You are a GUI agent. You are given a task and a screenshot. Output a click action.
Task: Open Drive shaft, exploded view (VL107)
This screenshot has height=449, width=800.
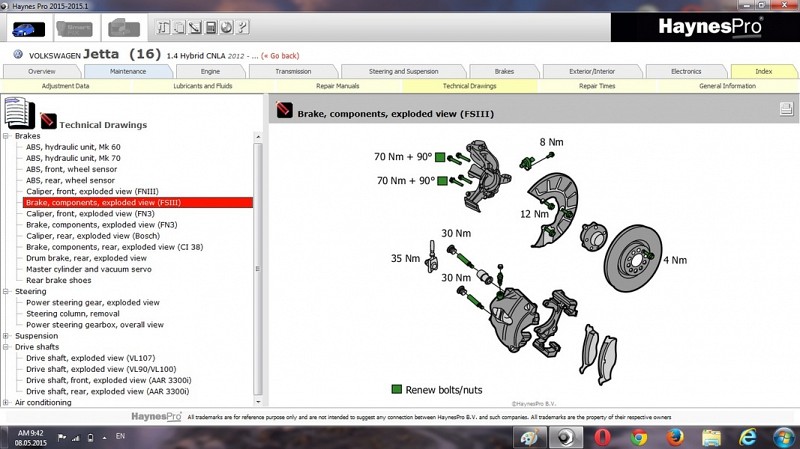point(91,358)
